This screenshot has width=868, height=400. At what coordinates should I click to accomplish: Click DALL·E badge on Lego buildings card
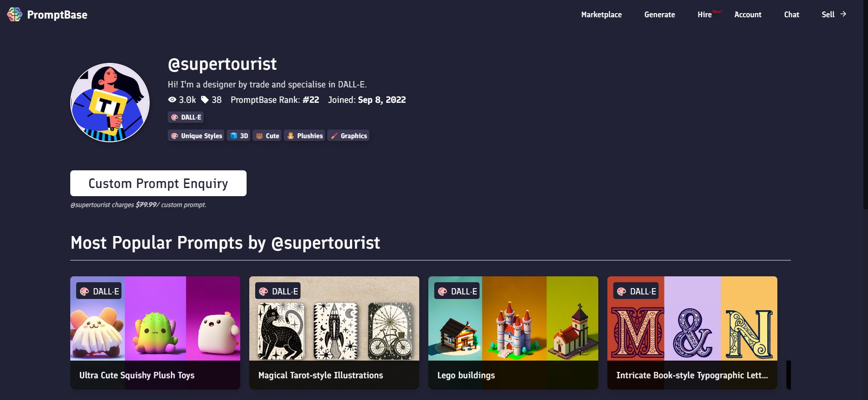(x=457, y=291)
